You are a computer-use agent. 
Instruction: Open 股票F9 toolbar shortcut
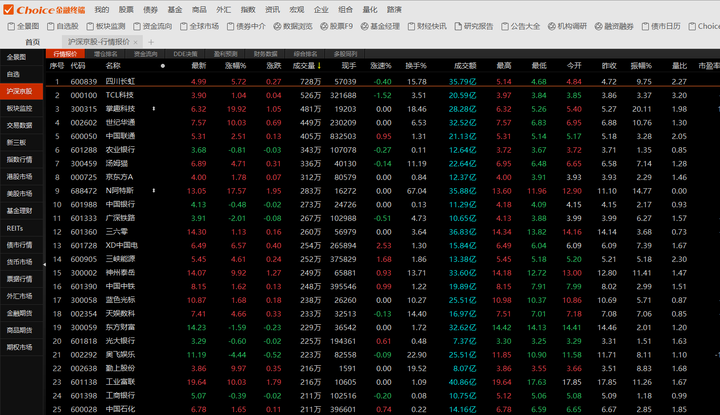coord(337,27)
